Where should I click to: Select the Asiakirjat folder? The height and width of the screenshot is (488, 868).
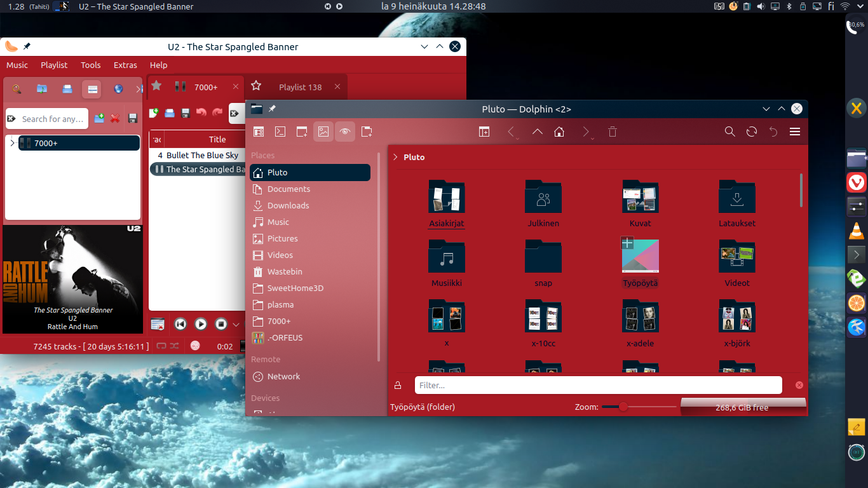click(447, 203)
